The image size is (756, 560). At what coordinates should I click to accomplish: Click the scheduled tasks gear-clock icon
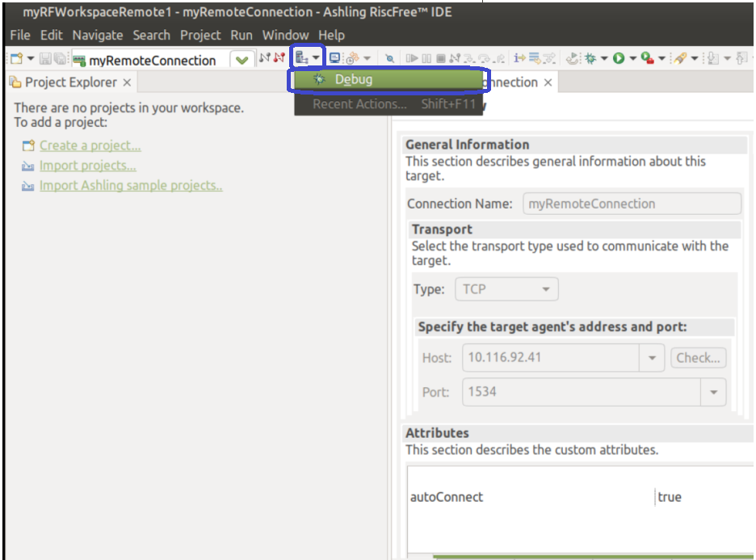352,58
